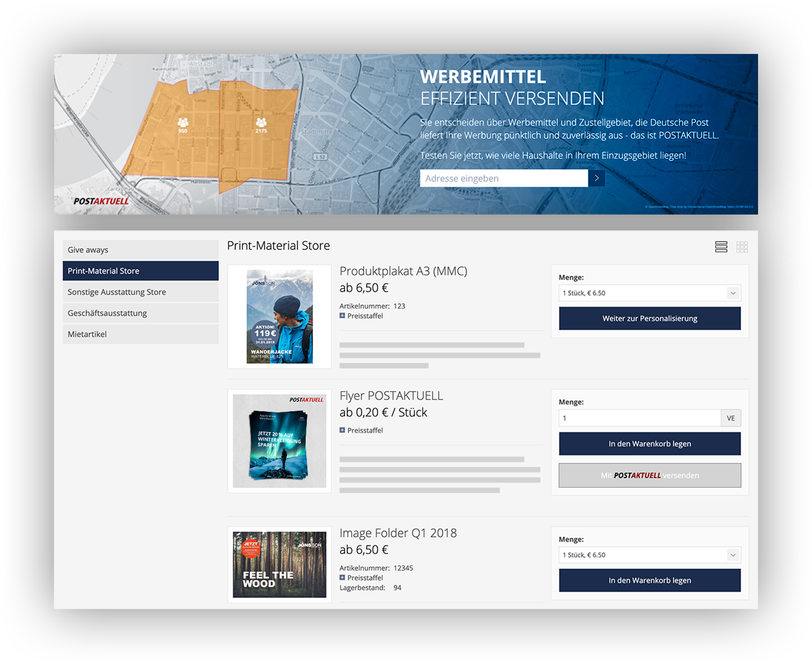Click household icon in zone 2175 on map
Viewport: 812px width, 663px height.
[261, 122]
